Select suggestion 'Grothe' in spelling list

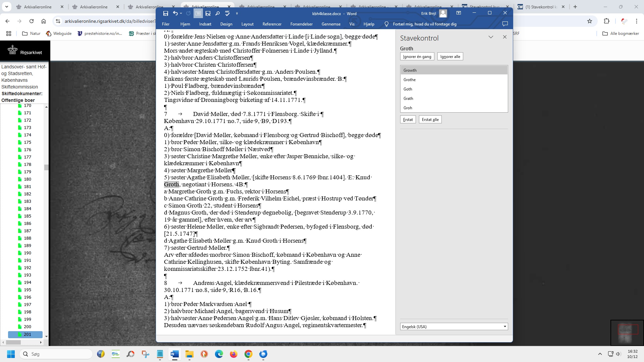(454, 80)
